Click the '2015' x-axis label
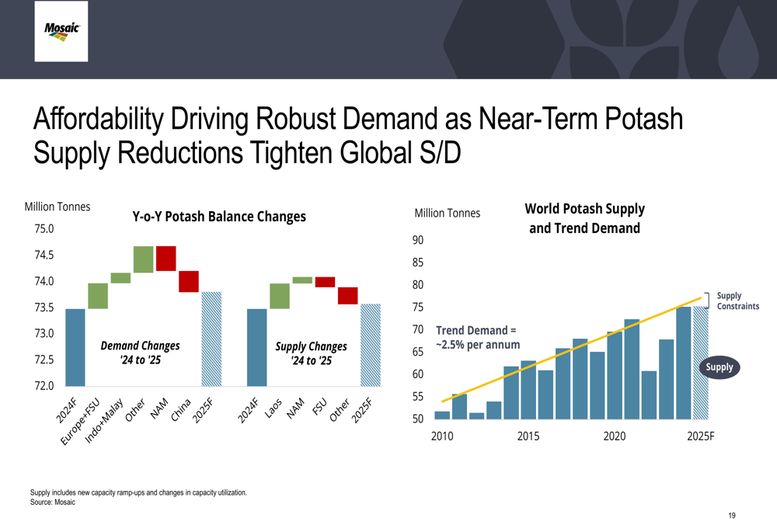The width and height of the screenshot is (777, 532). click(x=528, y=436)
